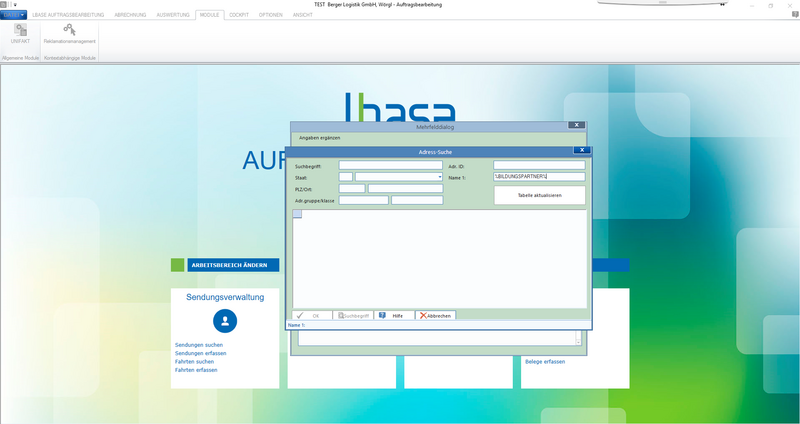Switch to AUSWERTUNG tab

pos(173,15)
